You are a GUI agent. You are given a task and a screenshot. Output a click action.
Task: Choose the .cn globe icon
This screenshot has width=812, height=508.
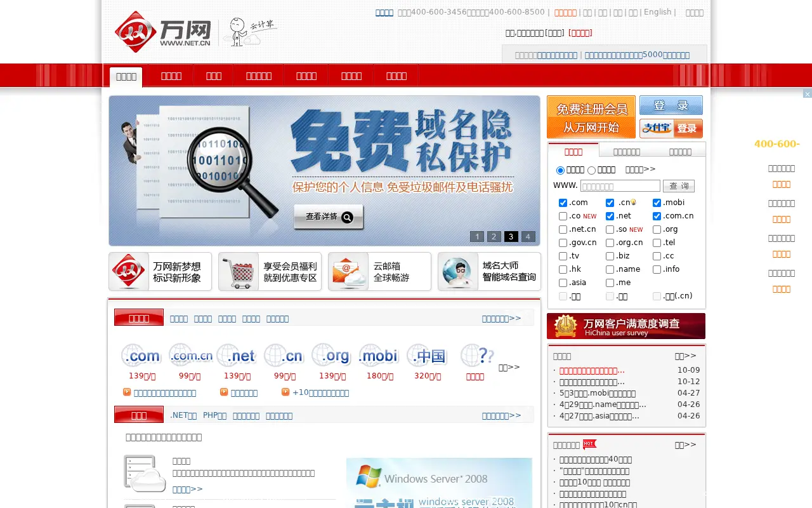284,356
